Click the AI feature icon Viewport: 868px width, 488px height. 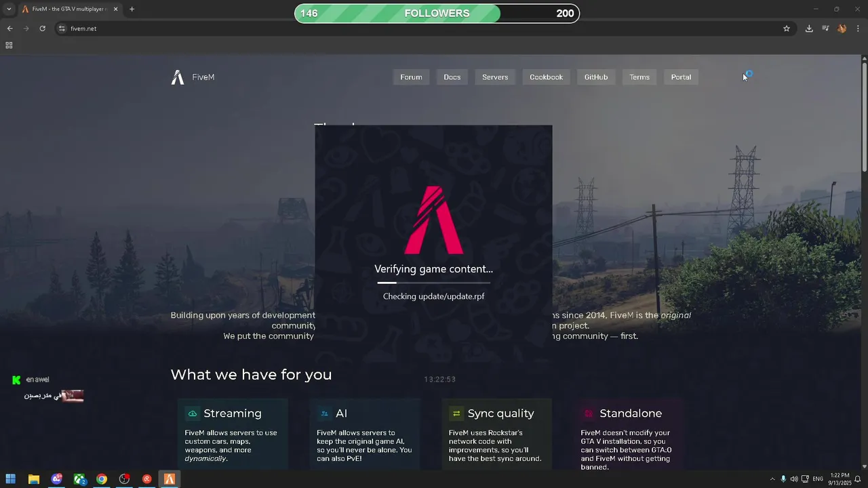coord(324,413)
